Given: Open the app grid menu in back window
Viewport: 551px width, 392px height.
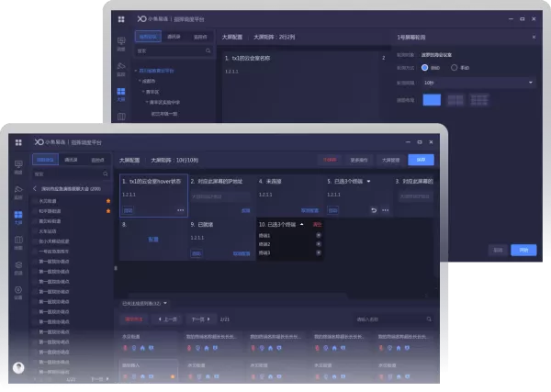Looking at the screenshot, I should (121, 19).
